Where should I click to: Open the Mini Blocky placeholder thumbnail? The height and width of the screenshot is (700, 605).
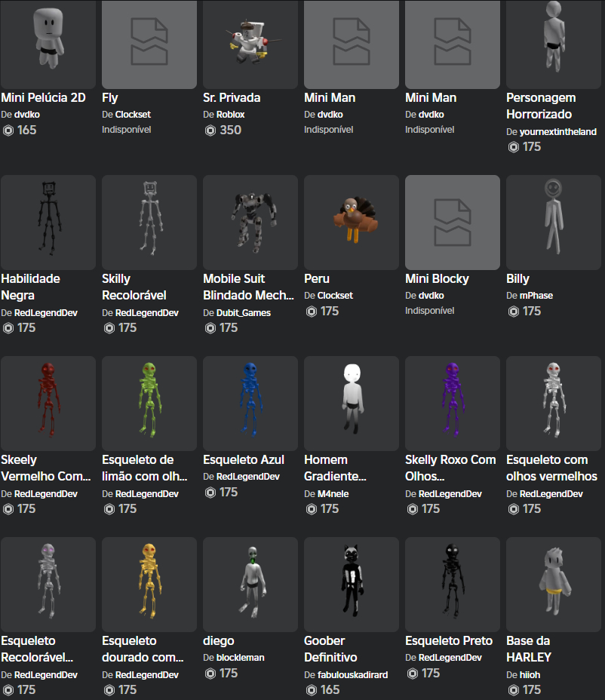(453, 223)
